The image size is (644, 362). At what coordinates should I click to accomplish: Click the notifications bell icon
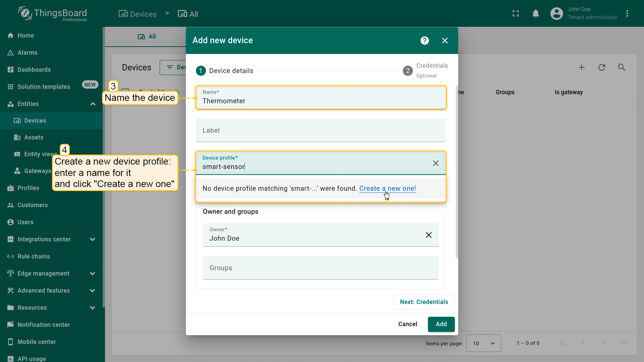[536, 14]
